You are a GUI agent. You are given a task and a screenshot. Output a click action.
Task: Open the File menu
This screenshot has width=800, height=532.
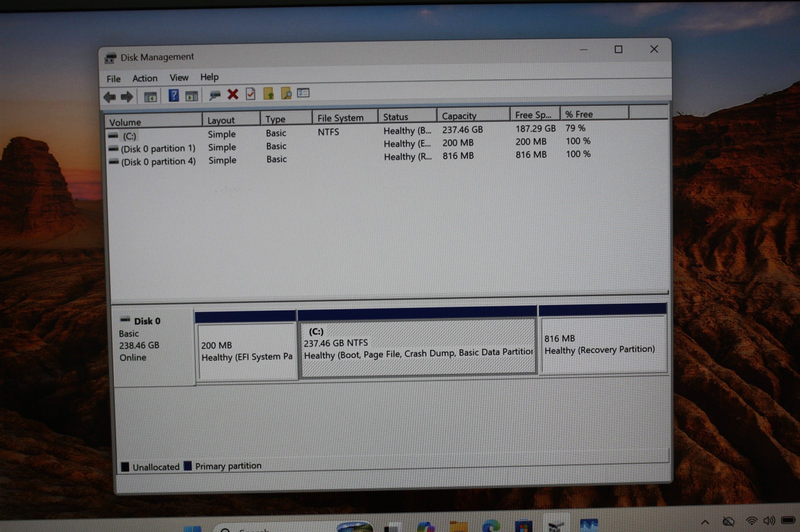tap(114, 79)
